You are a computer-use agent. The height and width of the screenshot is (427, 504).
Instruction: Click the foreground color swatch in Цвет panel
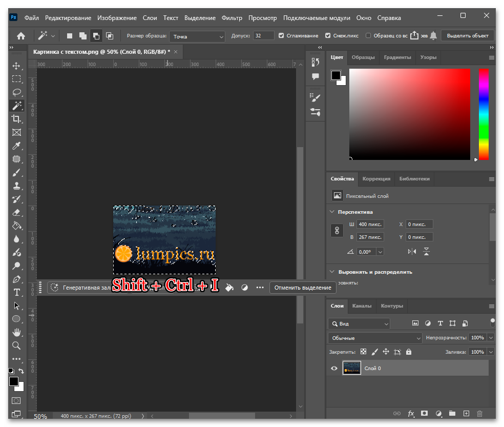pos(336,75)
